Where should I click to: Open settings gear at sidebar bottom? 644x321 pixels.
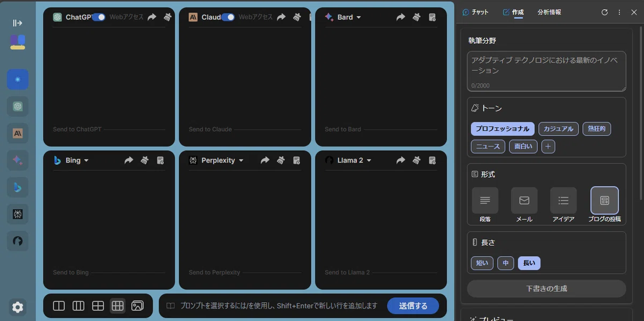click(18, 307)
